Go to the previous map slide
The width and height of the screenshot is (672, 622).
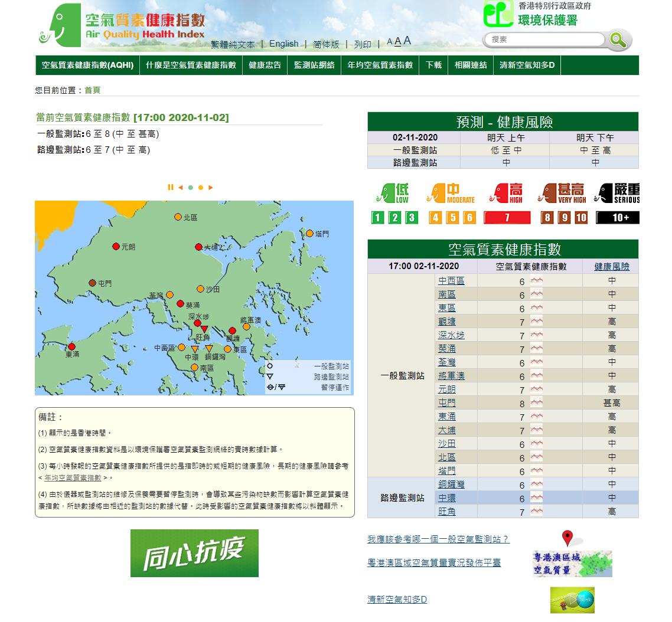(181, 188)
